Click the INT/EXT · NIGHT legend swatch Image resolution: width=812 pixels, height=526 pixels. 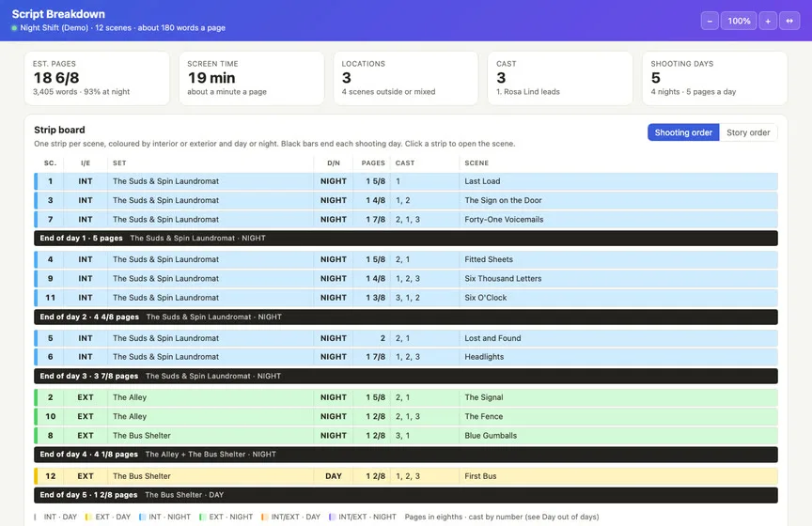[x=331, y=517]
